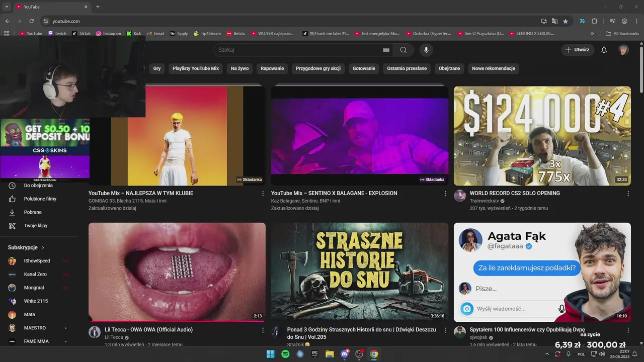The height and width of the screenshot is (362, 644).
Task: Open Do obejrzenia in sidebar
Action: pos(39,186)
